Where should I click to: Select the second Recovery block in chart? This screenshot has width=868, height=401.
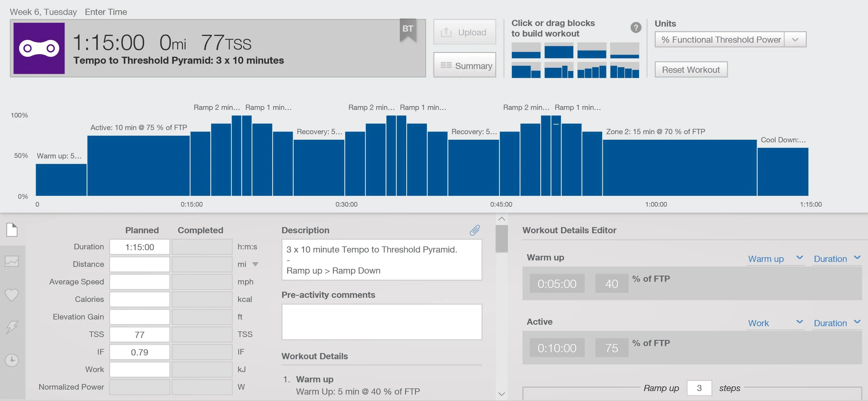pyautogui.click(x=473, y=167)
